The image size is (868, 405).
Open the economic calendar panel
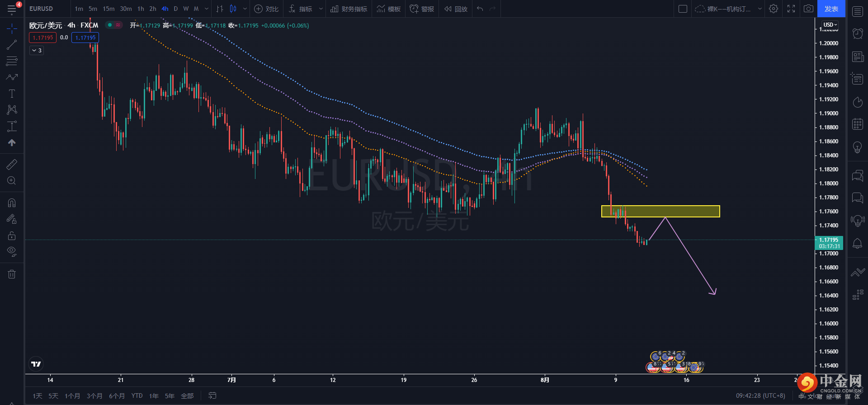pyautogui.click(x=858, y=124)
